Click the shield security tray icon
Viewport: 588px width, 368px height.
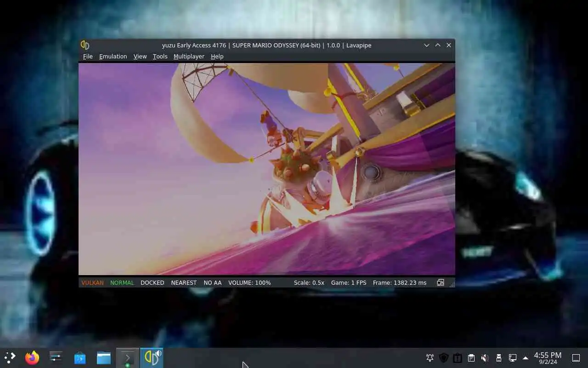tap(443, 358)
